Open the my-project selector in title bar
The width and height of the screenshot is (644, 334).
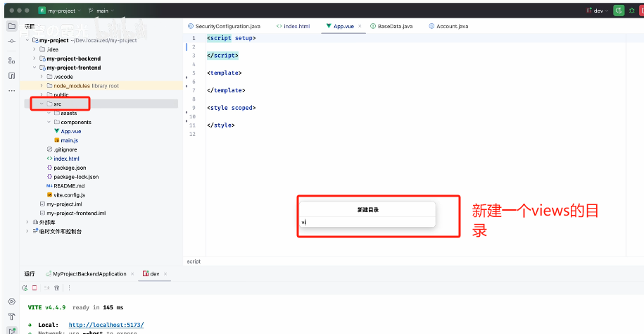point(60,11)
